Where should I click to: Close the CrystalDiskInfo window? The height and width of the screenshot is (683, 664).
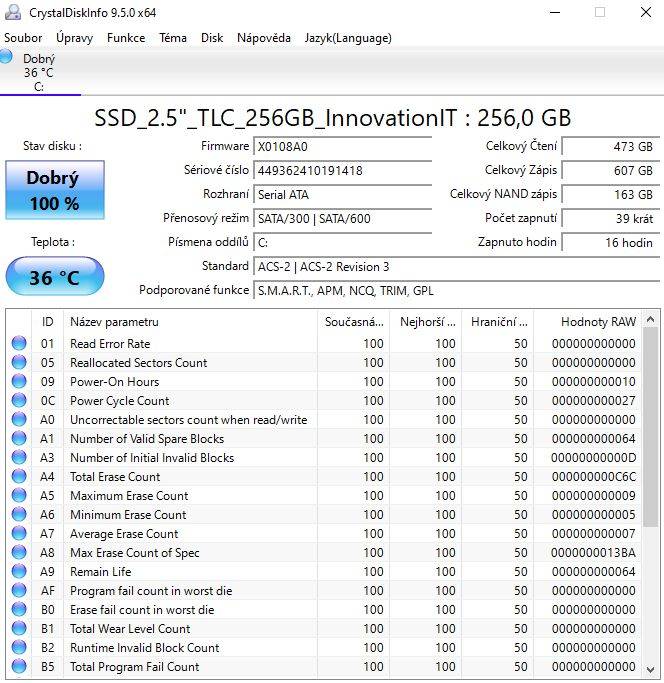[646, 12]
